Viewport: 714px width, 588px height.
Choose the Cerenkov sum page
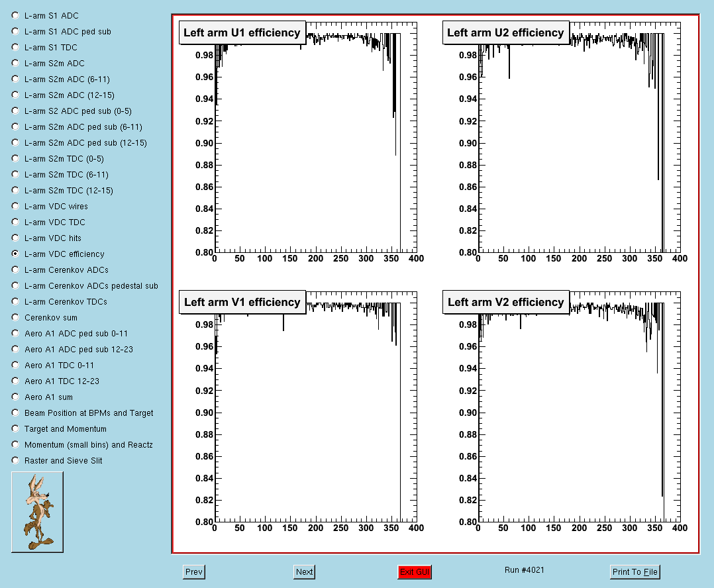point(15,318)
